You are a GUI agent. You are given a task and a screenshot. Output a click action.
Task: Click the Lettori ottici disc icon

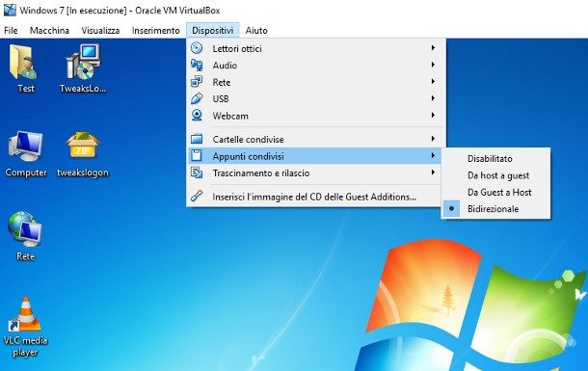[x=197, y=48]
